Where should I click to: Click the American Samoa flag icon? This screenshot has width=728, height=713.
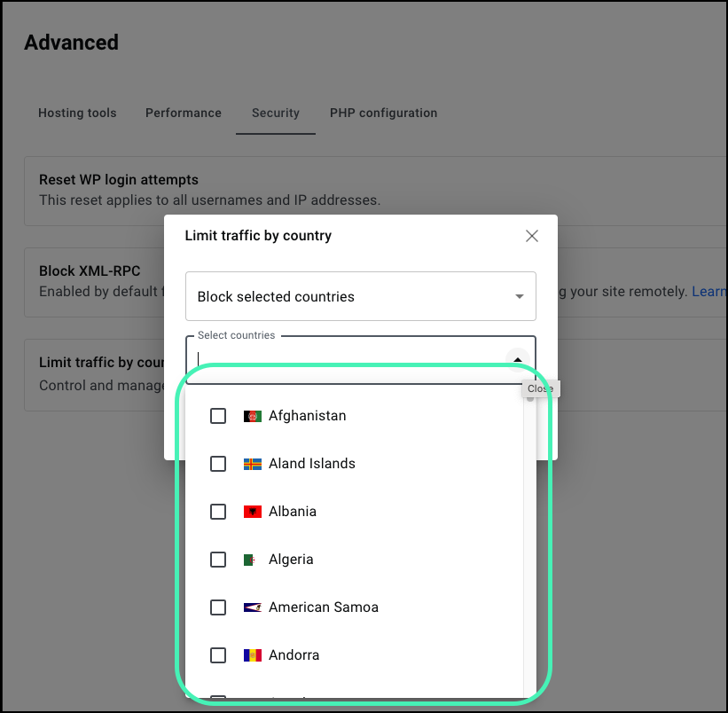pyautogui.click(x=253, y=607)
